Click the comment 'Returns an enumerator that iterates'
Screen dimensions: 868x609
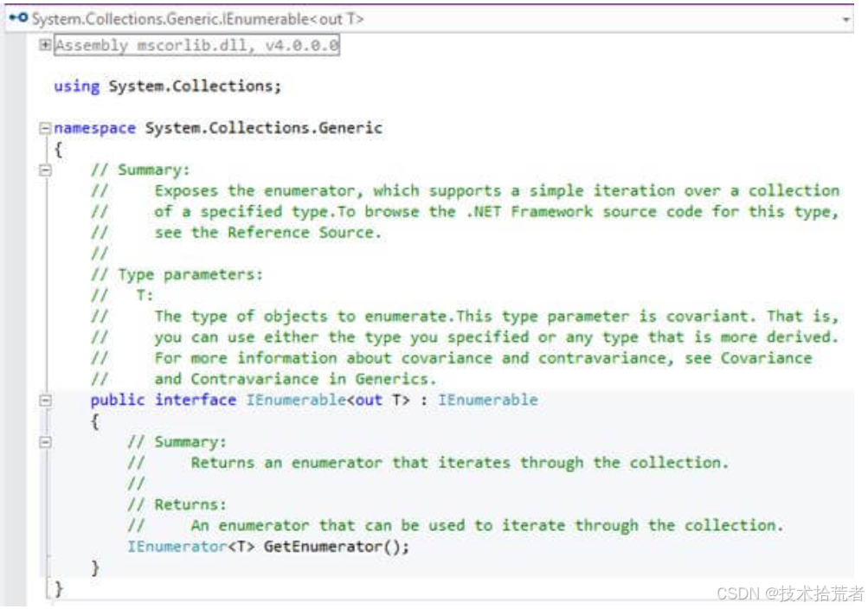460,463
